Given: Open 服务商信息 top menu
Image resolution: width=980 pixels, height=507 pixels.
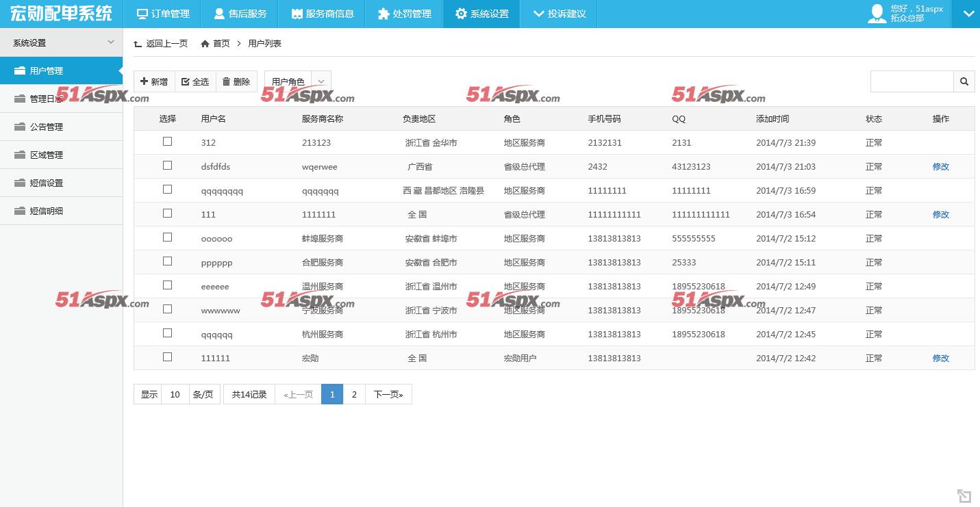Looking at the screenshot, I should pos(322,14).
